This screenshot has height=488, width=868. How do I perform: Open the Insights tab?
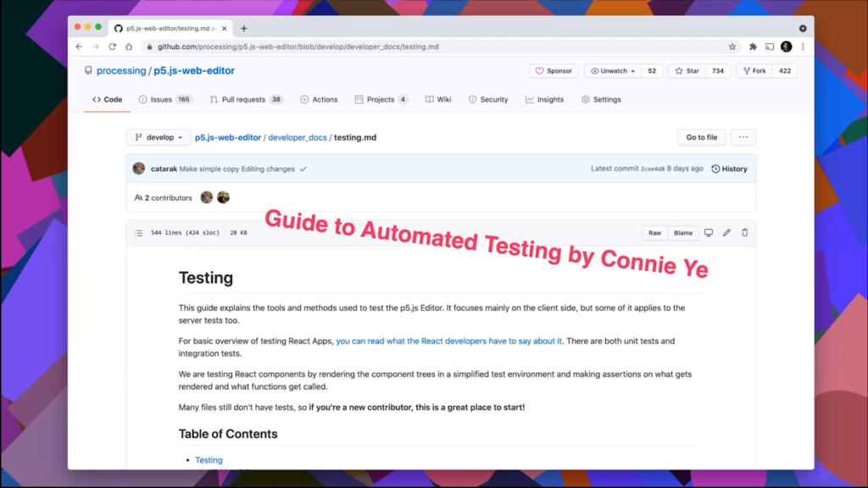545,100
